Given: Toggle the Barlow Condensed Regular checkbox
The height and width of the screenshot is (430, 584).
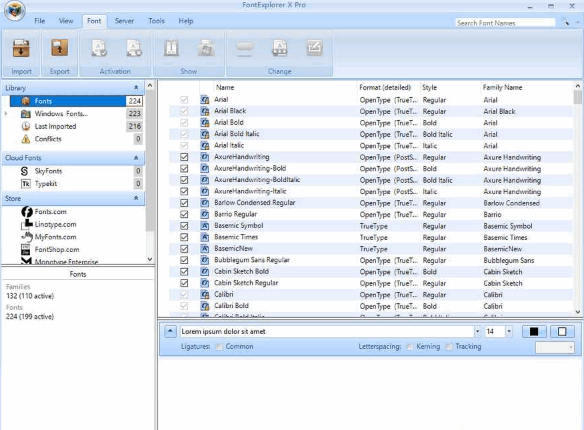Looking at the screenshot, I should pos(184,203).
